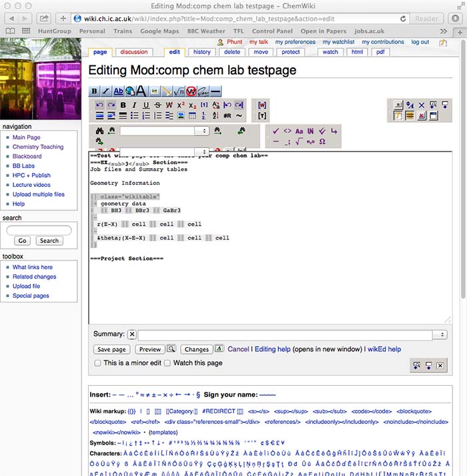467x476 pixels.
Task: Insert superscript using the x² icon
Action: pos(181,105)
